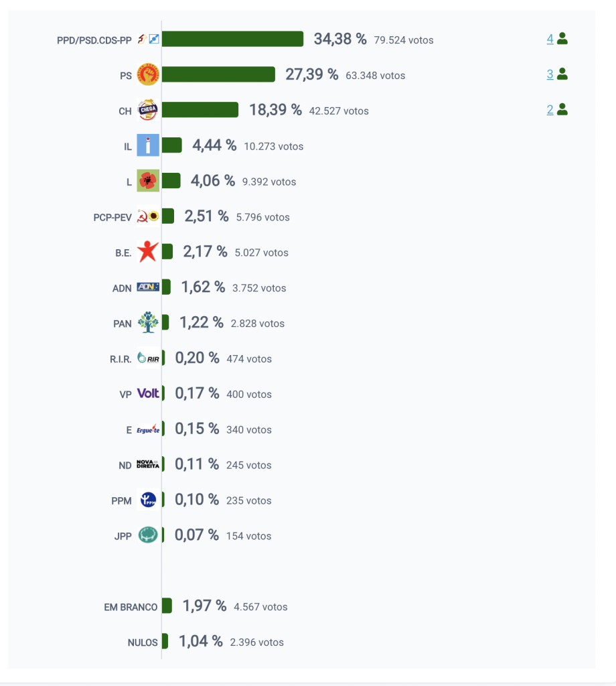This screenshot has width=616, height=686.
Task: Click the Volt purple logo
Action: (148, 393)
